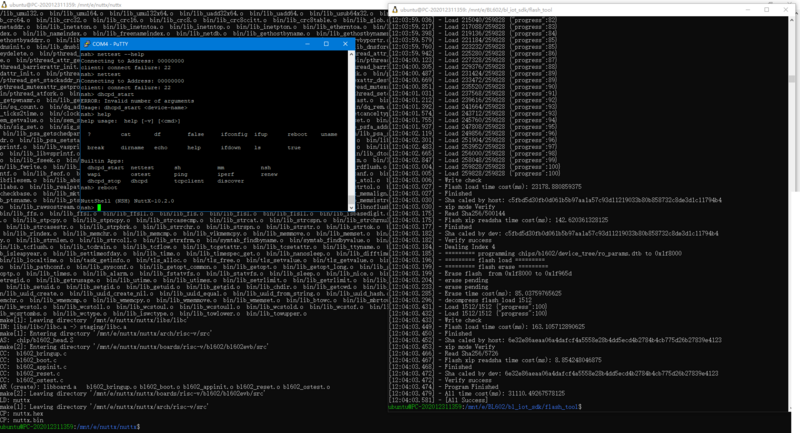The image size is (800, 433).
Task: Click the green cursor at the PuTTY nsh prompt
Action: pyautogui.click(x=99, y=208)
